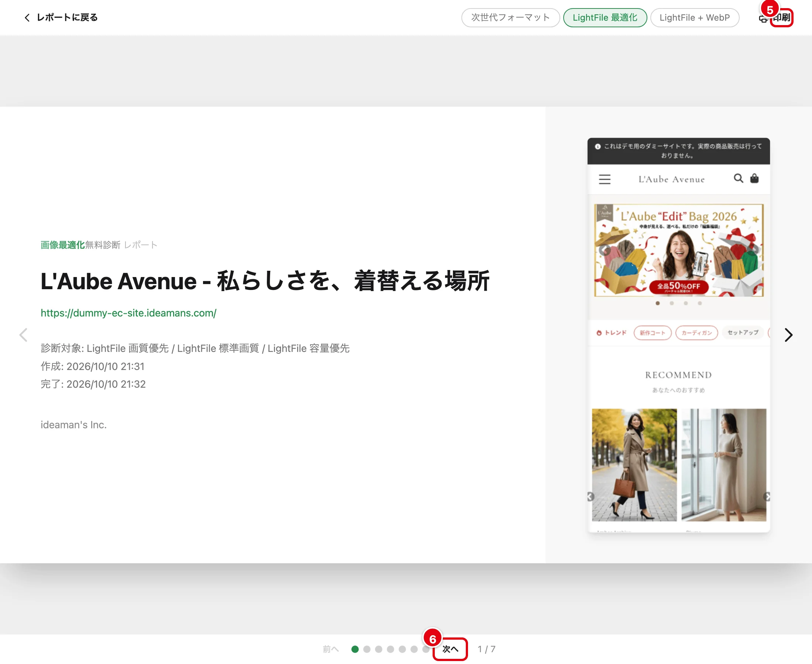Jump to slide four pagination dot
Image resolution: width=812 pixels, height=664 pixels.
pos(390,649)
